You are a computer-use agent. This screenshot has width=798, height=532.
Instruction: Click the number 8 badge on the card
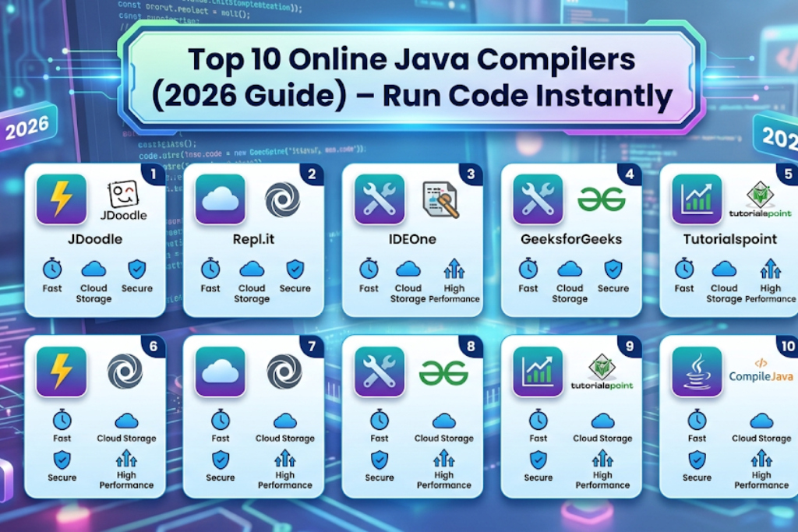click(471, 347)
